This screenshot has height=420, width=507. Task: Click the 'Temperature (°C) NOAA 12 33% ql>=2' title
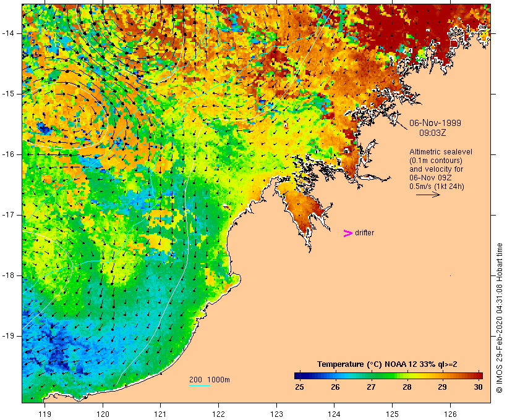pos(387,364)
